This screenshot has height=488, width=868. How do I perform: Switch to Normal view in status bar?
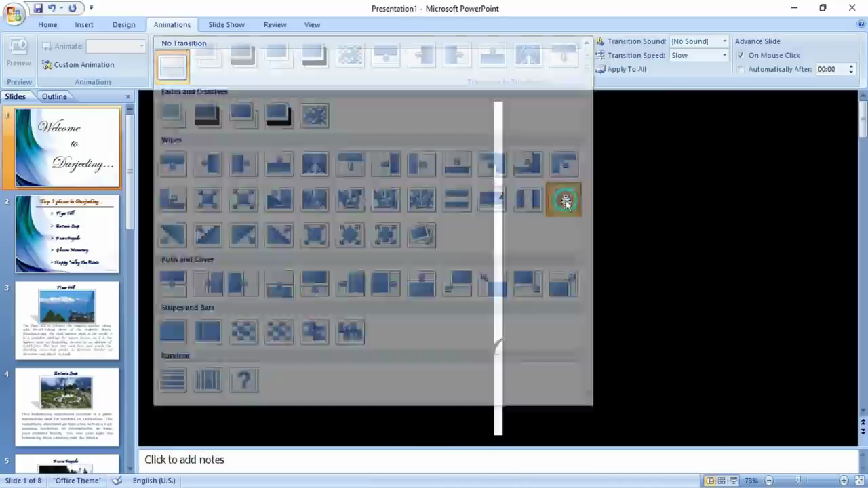710,481
